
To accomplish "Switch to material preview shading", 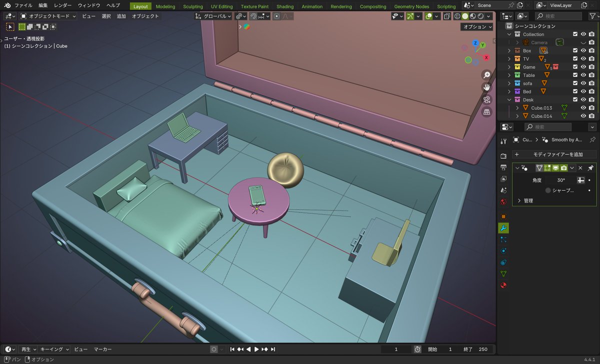I will coord(473,16).
